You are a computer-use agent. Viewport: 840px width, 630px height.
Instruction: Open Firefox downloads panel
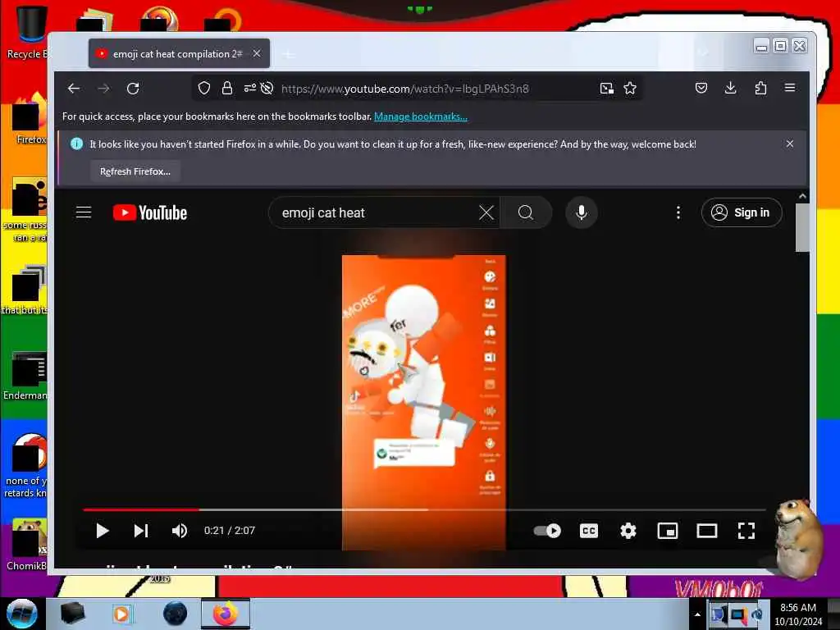pyautogui.click(x=730, y=89)
